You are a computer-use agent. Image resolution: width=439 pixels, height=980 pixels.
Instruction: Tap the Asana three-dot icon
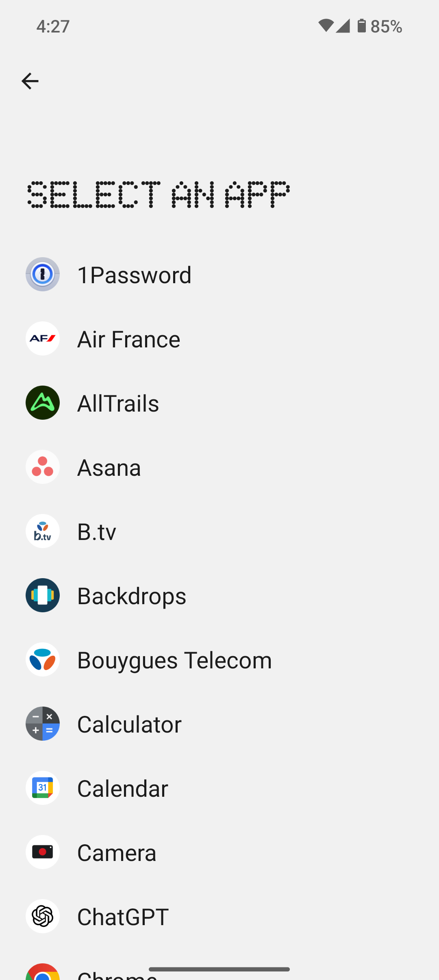[x=43, y=467]
